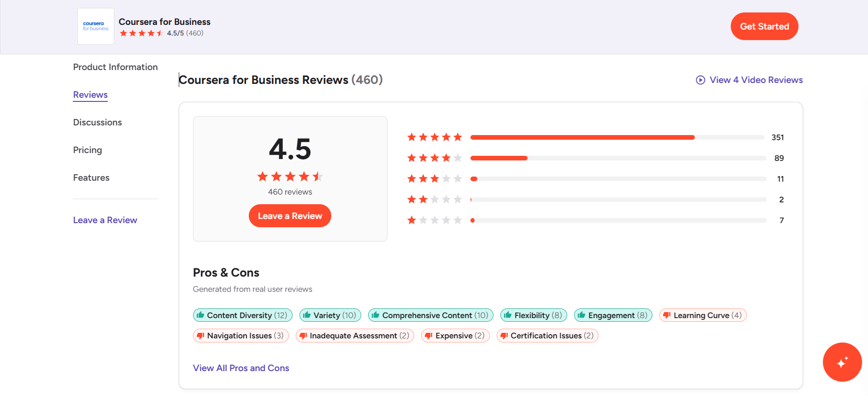
Task: Click the four-star bar showing 89
Action: click(618, 158)
